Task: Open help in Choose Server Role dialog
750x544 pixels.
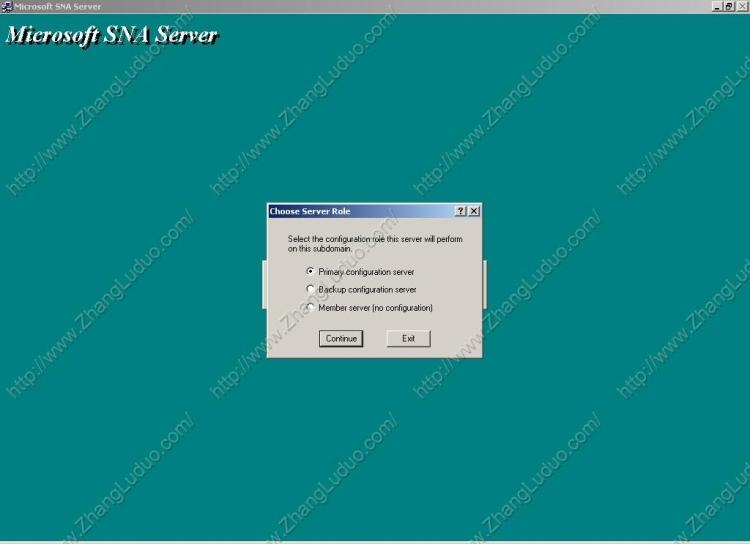Action: coord(460,211)
